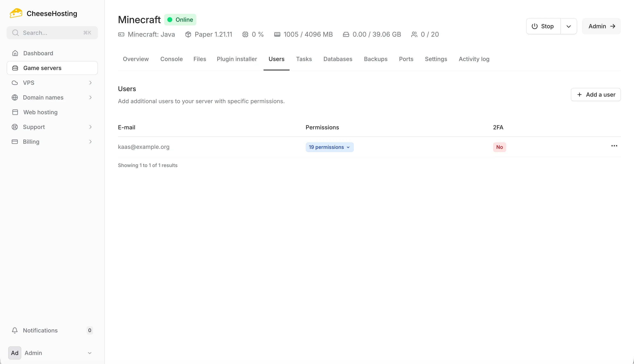Image resolution: width=634 pixels, height=364 pixels.
Task: Click the search field in the sidebar
Action: pyautogui.click(x=52, y=33)
